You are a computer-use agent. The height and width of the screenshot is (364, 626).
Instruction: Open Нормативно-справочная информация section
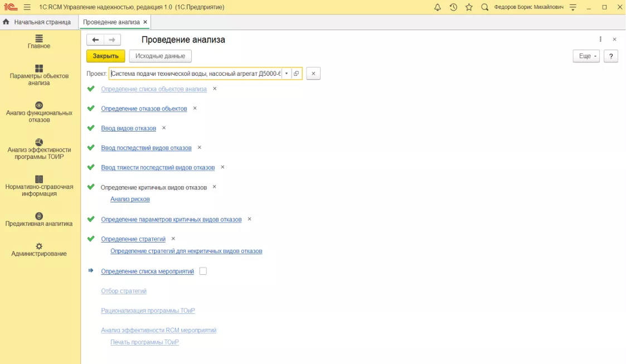point(38,186)
